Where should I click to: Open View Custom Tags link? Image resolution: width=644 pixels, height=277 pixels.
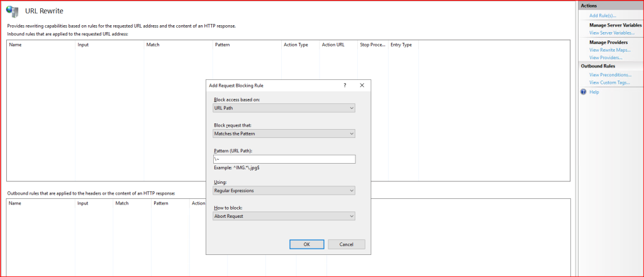tap(609, 82)
